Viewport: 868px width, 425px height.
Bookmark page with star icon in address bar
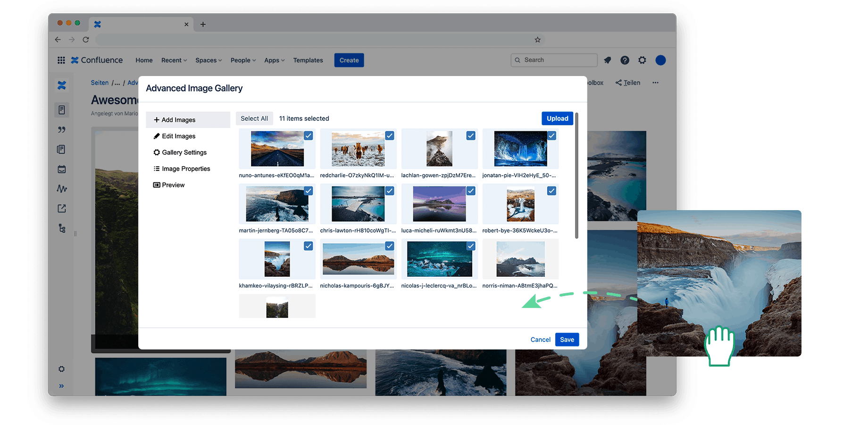537,40
